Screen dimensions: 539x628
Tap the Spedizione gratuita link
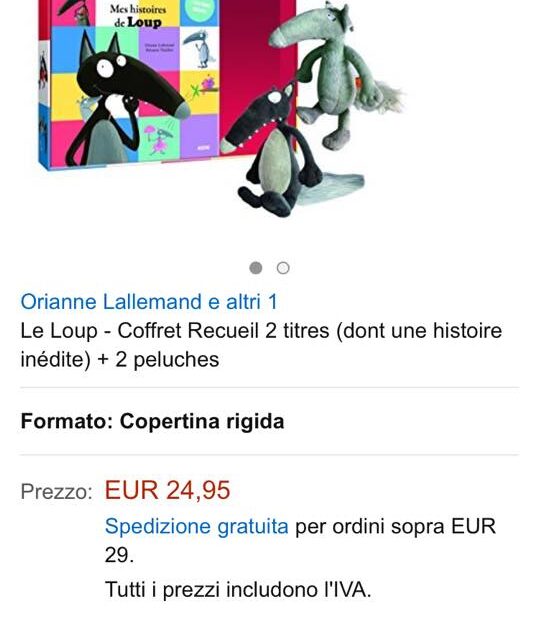[x=196, y=526]
